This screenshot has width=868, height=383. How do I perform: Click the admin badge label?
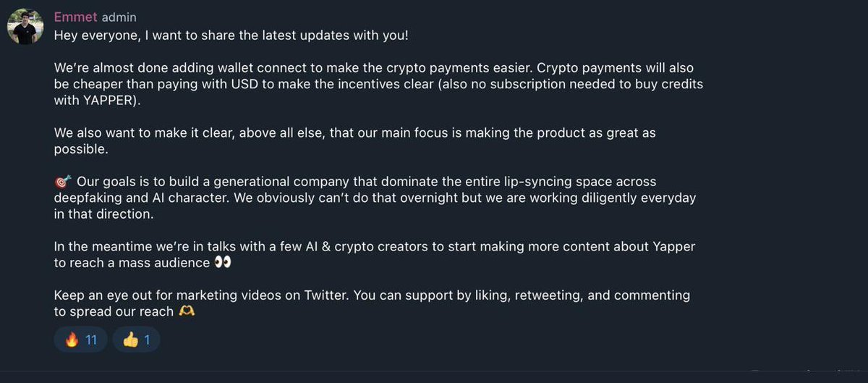click(x=119, y=17)
